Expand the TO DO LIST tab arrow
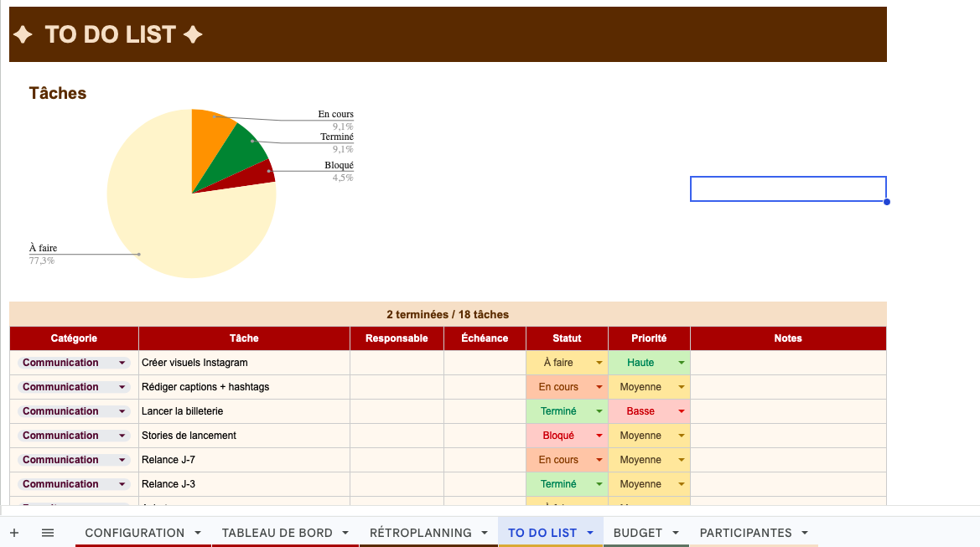The image size is (980, 547). click(590, 533)
